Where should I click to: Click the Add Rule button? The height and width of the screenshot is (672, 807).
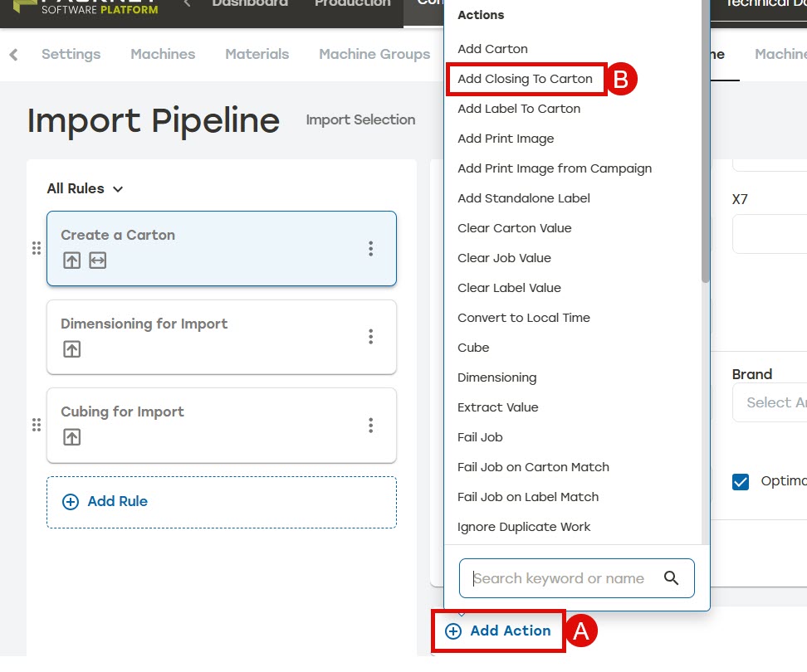222,502
